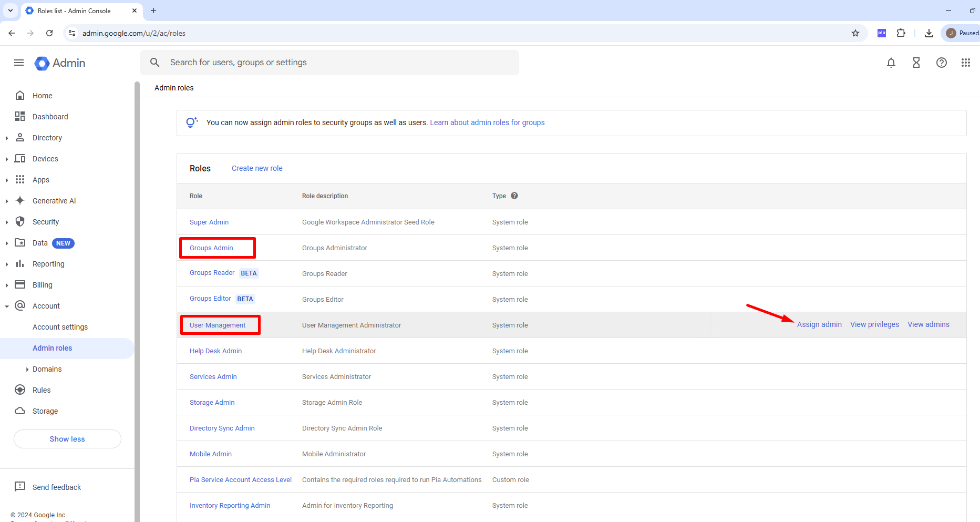Open the Groups Editor role
The image size is (980, 522).
click(x=210, y=299)
